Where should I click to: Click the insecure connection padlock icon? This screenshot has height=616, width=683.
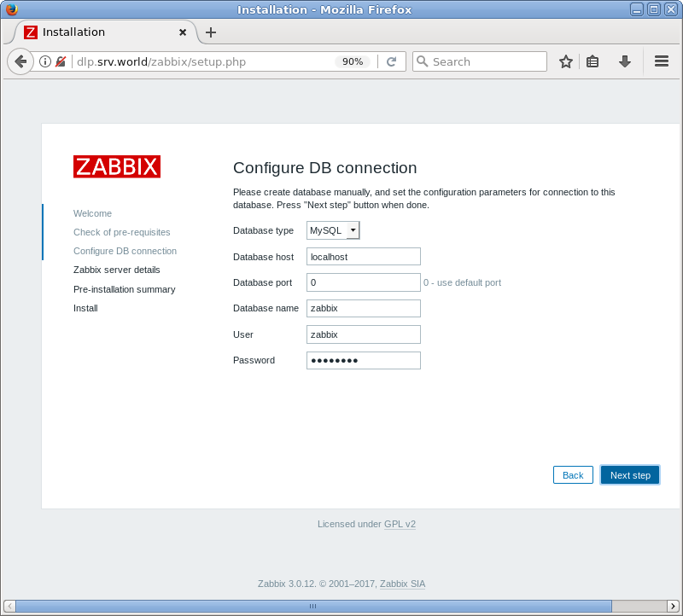click(61, 61)
